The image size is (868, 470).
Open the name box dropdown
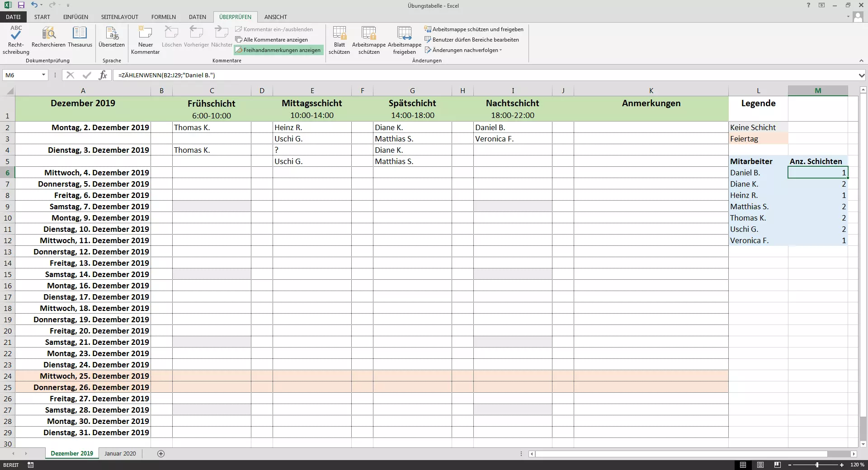click(43, 75)
